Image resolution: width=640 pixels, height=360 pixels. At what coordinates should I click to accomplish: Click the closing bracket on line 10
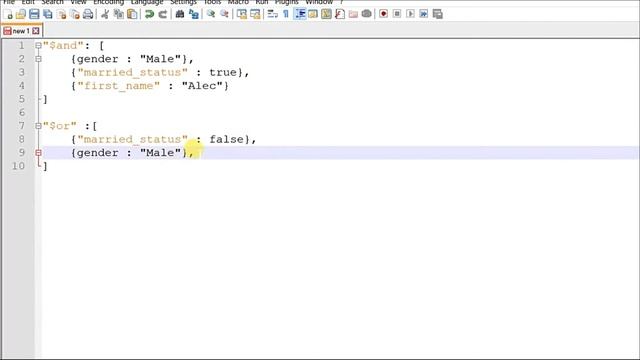tap(45, 167)
